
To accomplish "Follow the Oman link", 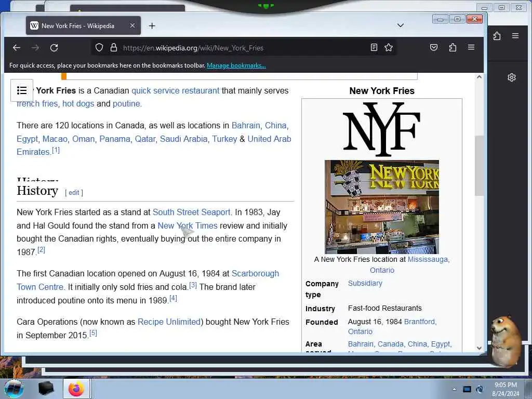I will (83, 139).
